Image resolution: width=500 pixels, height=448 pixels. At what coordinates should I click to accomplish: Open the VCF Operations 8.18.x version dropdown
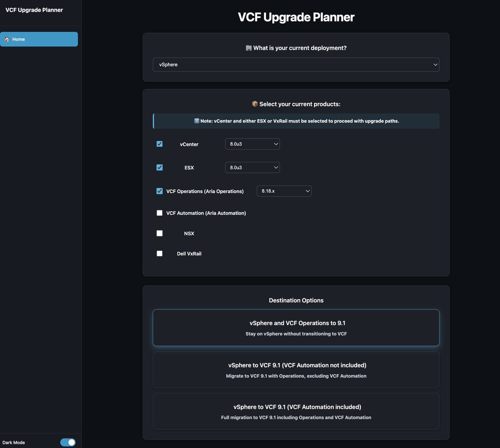click(x=284, y=191)
